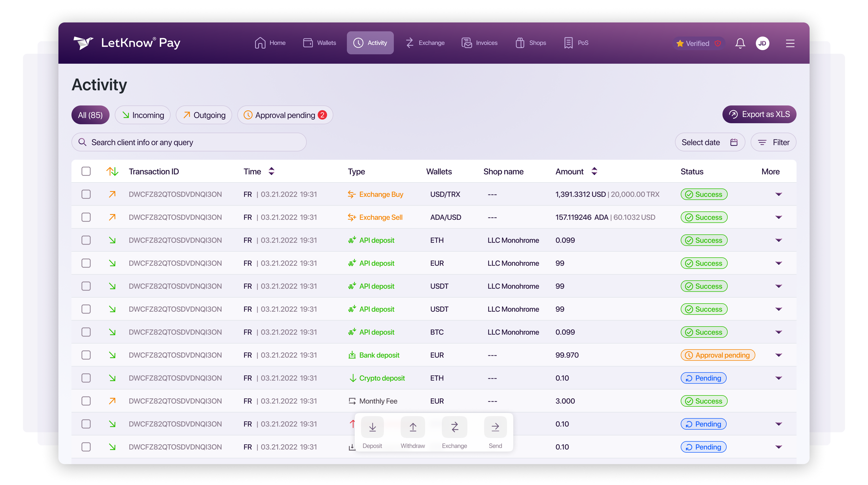Click the Deposit quick action icon
Screen dimensions: 868x485
click(x=372, y=427)
